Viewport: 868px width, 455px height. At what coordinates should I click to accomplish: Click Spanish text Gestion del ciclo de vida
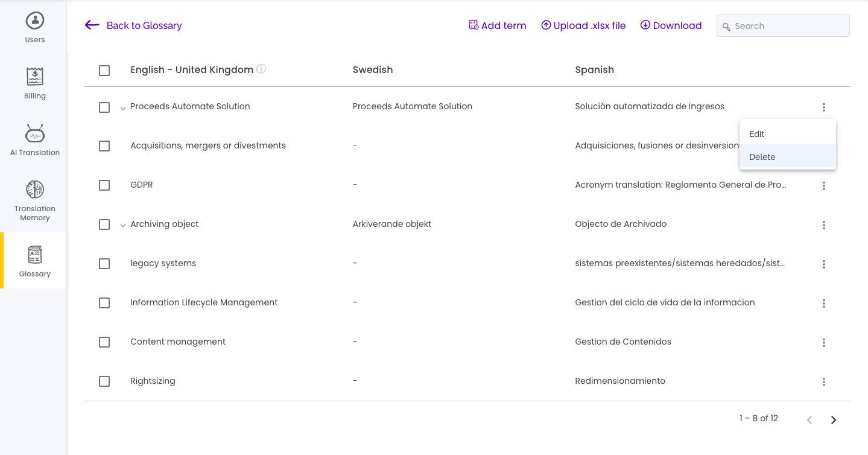[x=665, y=302]
